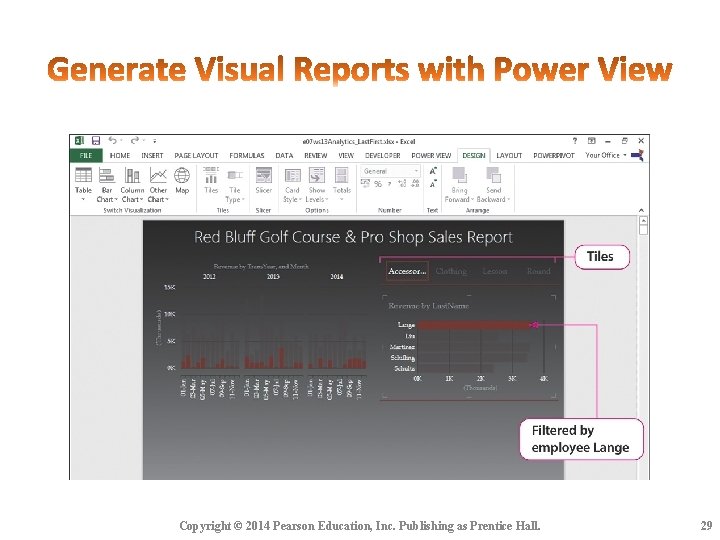The height and width of the screenshot is (540, 720).
Task: Open the Bar Chart visualization
Action: [107, 185]
